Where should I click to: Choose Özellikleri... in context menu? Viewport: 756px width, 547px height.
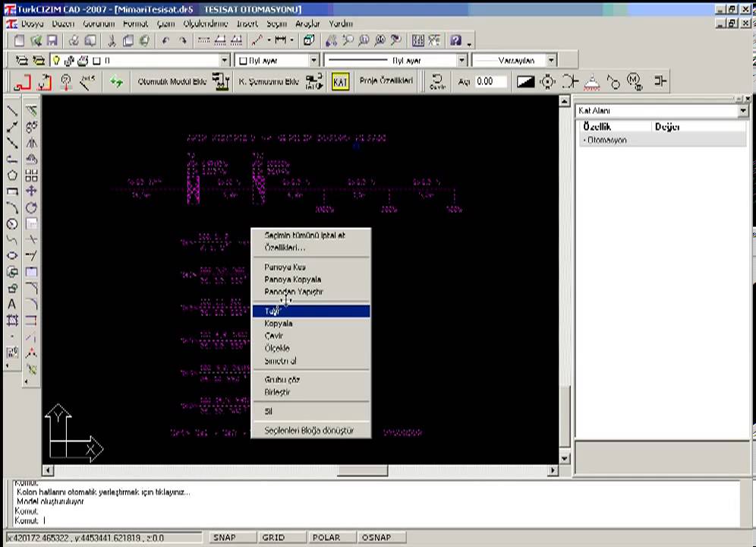coord(311,248)
